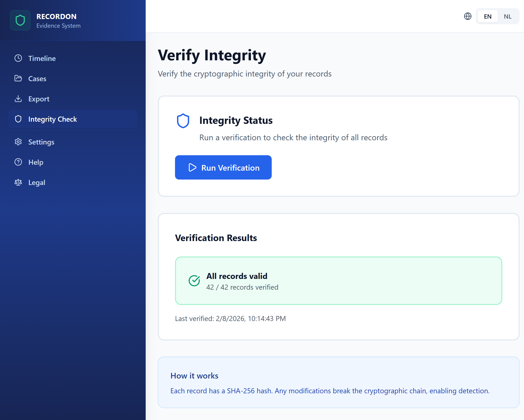Image resolution: width=524 pixels, height=420 pixels.
Task: Open the globe language icon
Action: click(467, 16)
